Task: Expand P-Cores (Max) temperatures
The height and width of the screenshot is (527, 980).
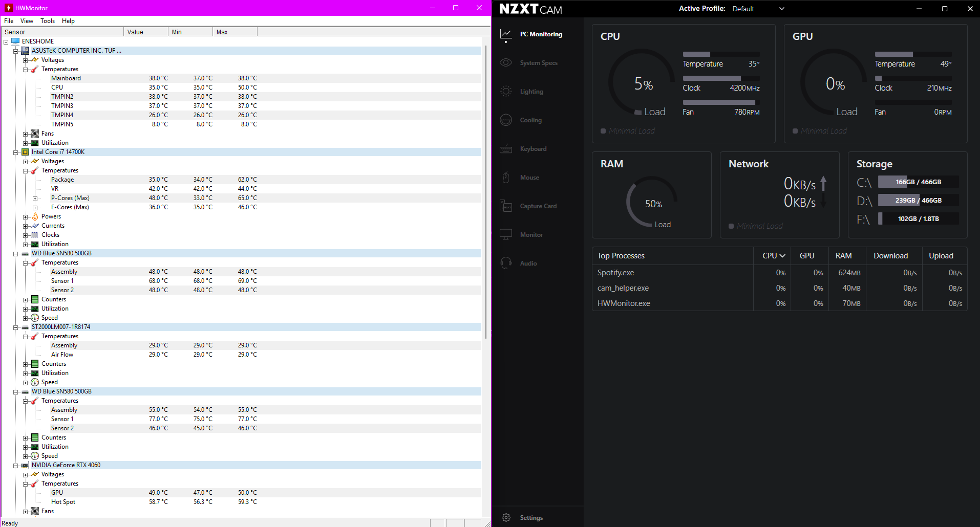Action: [35, 198]
